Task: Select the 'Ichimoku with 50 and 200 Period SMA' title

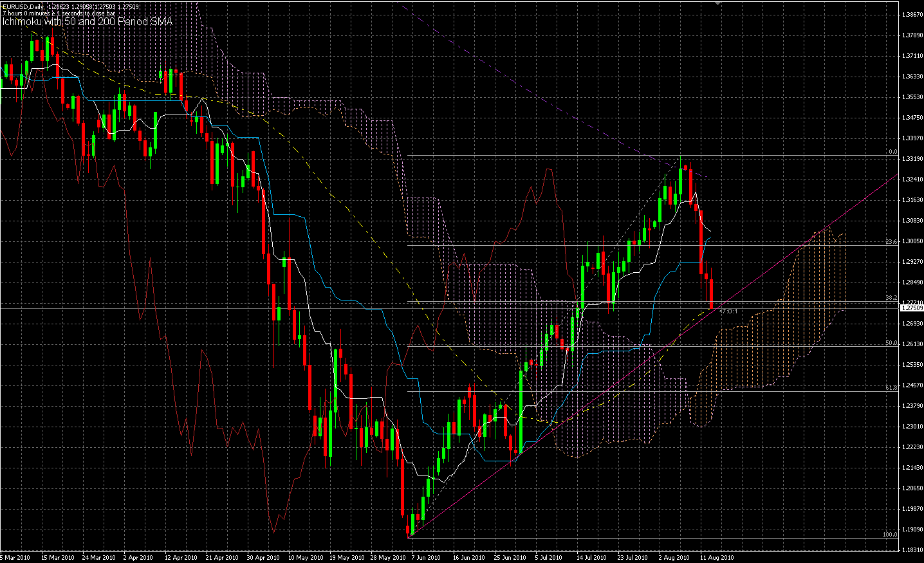Action: 88,22
